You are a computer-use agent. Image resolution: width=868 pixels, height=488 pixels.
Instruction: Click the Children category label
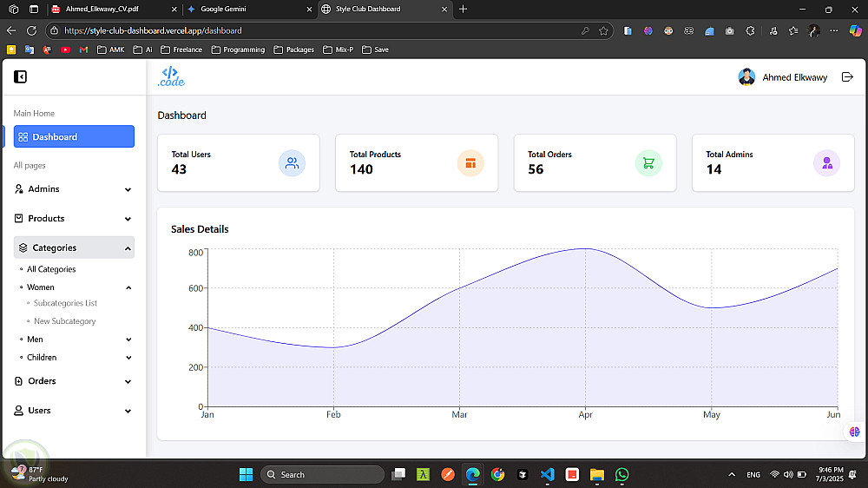[x=42, y=357]
